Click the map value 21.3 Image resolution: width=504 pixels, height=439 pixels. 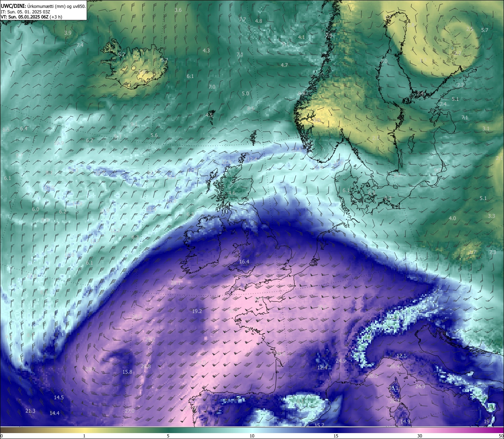[30, 411]
